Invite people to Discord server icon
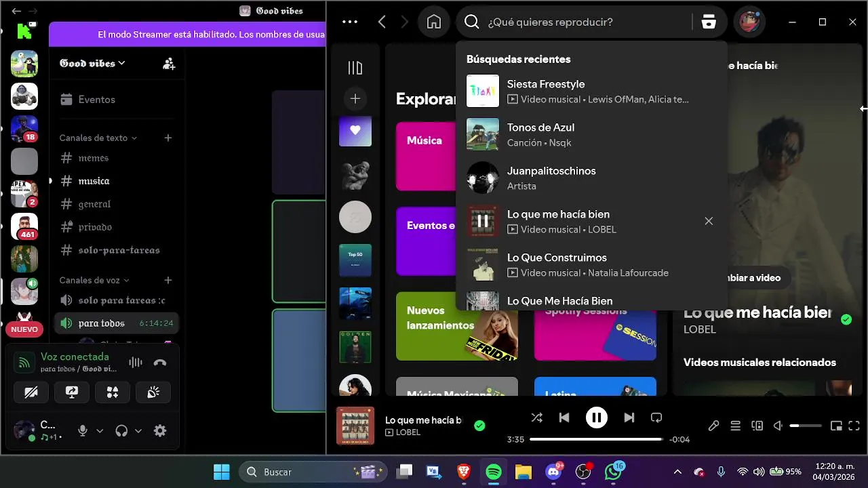868x488 pixels. tap(169, 64)
